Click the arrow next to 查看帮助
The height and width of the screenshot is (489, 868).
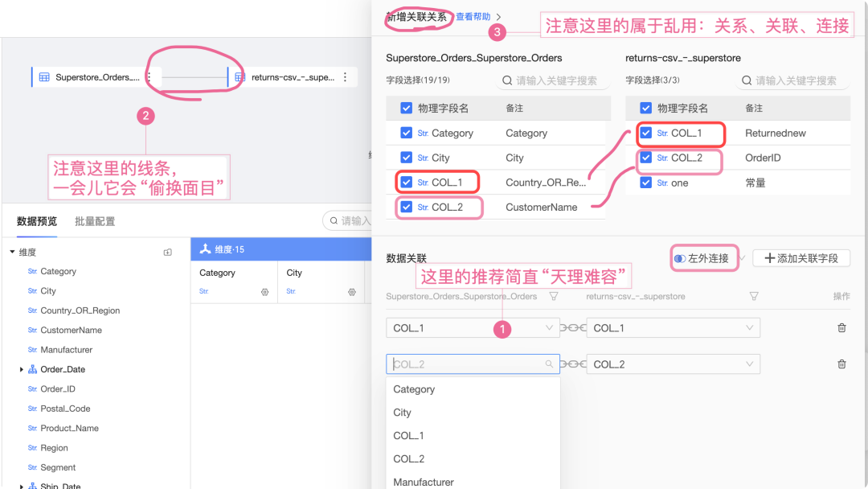coord(499,17)
